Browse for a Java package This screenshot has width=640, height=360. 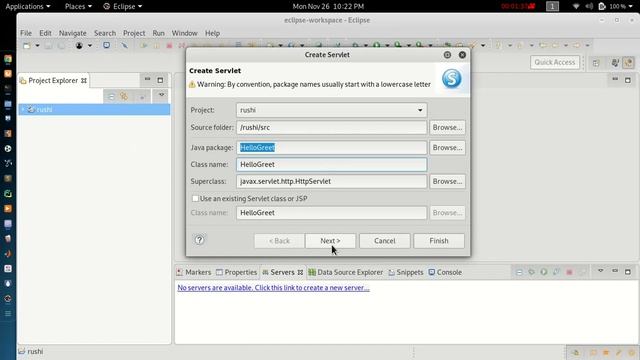click(447, 148)
